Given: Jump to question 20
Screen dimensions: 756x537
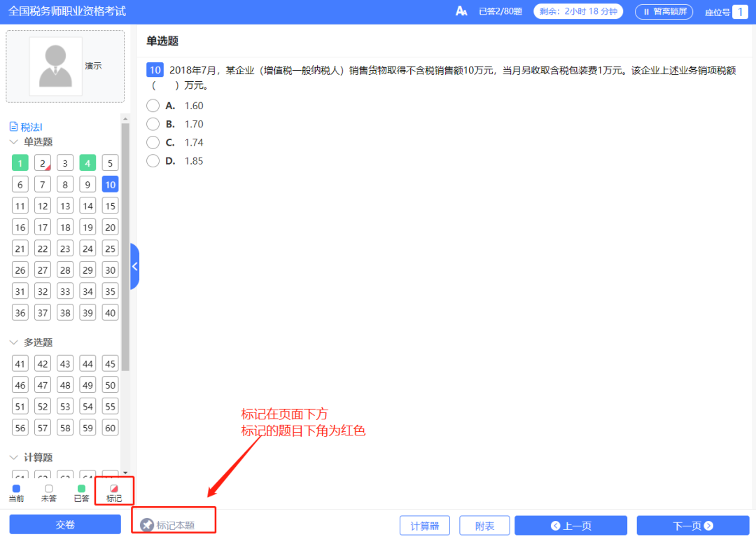Looking at the screenshot, I should [111, 227].
